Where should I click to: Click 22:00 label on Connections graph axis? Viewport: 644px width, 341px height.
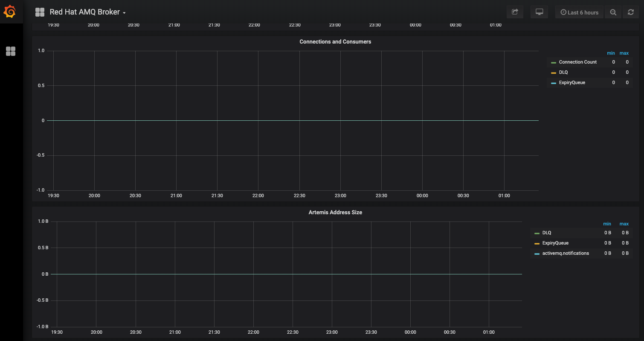point(258,195)
